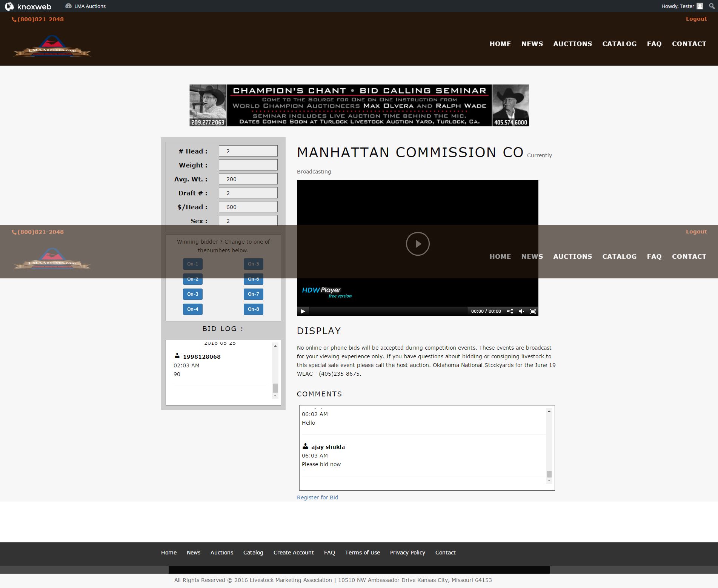This screenshot has height=588, width=718.
Task: Open the LMA Auctions dashboard icon
Action: click(x=68, y=6)
